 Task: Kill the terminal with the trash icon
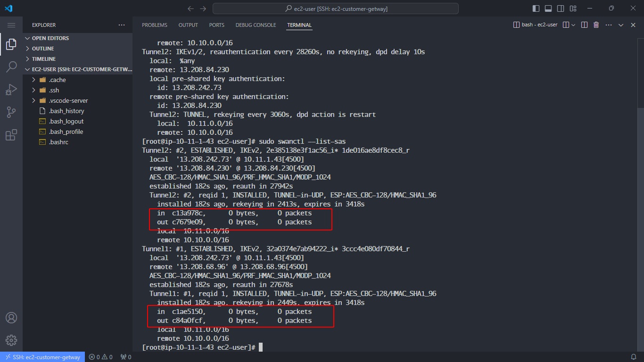596,25
